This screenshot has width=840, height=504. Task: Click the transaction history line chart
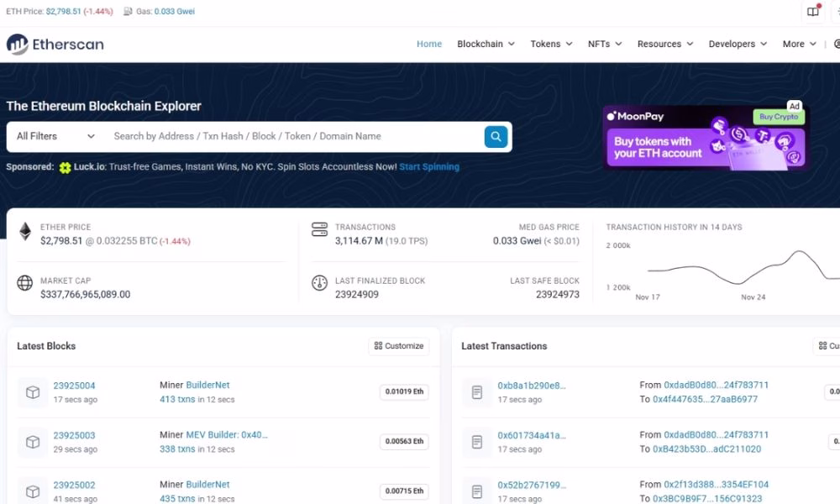[x=743, y=268]
